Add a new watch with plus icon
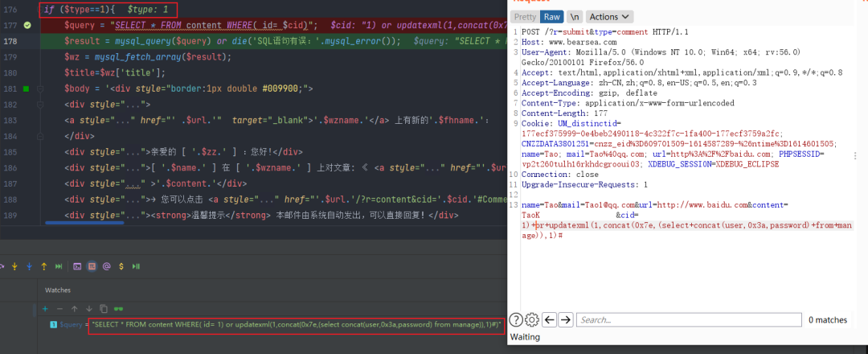 pos(45,309)
